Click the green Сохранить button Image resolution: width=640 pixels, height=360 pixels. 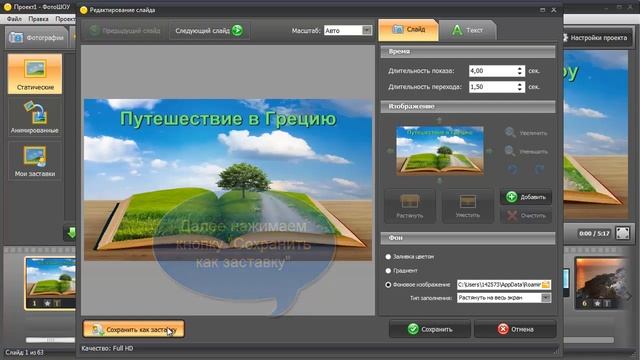(x=430, y=329)
